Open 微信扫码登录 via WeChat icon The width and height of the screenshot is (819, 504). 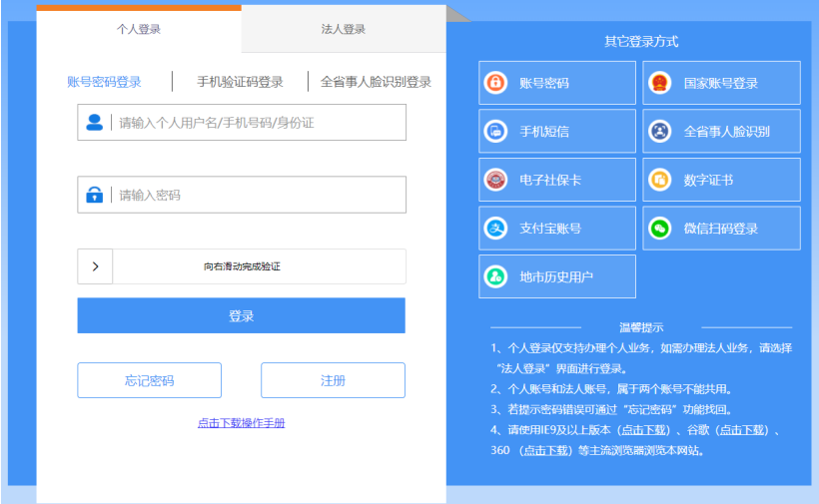click(659, 228)
